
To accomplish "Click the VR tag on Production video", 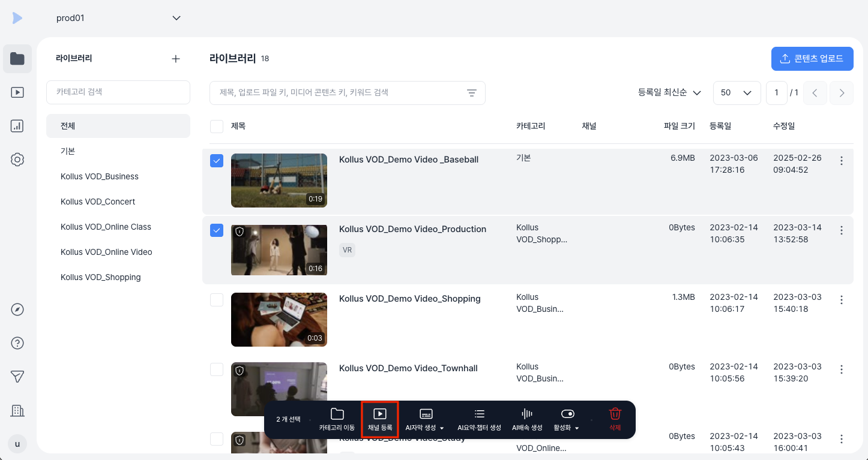I will coord(347,249).
